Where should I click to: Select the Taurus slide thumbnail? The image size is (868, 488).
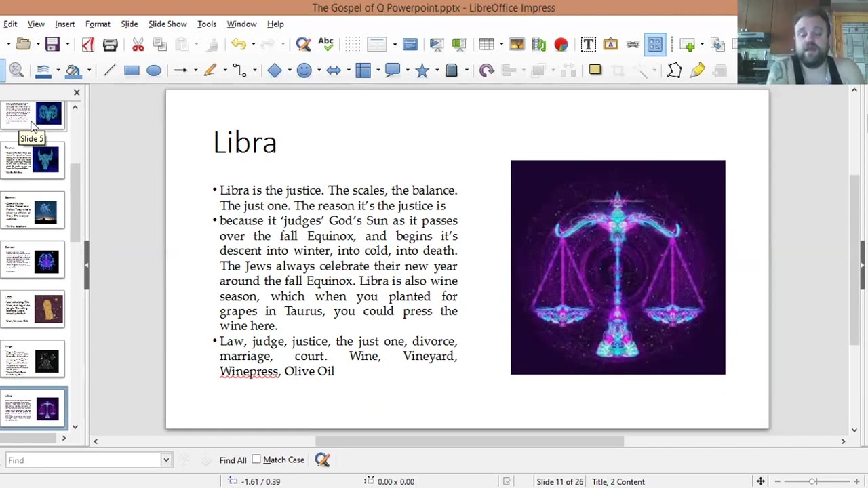pyautogui.click(x=33, y=160)
